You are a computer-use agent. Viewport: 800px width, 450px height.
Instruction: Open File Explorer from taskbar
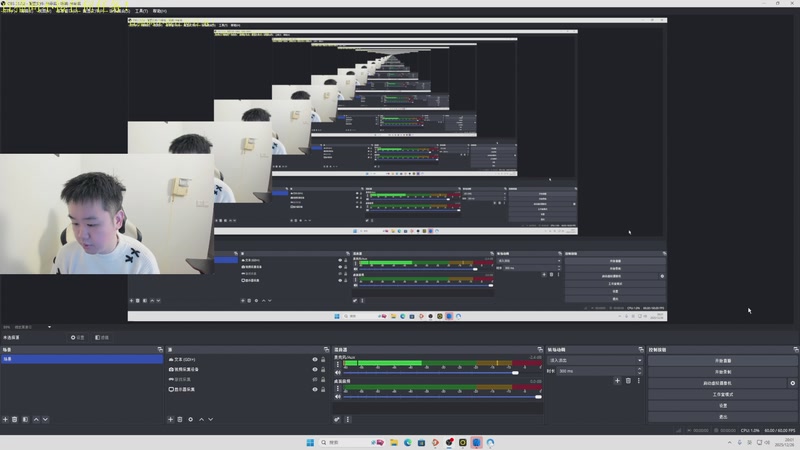(394, 442)
